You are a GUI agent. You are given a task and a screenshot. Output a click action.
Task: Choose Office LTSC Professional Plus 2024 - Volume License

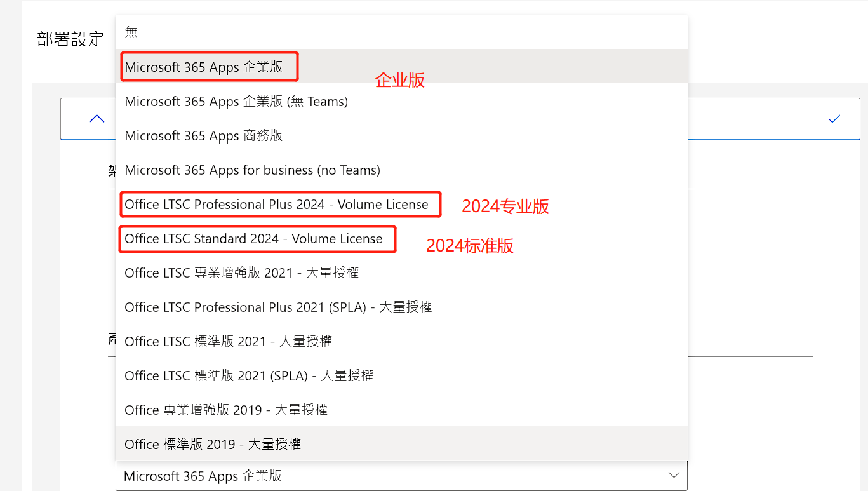(x=401, y=204)
